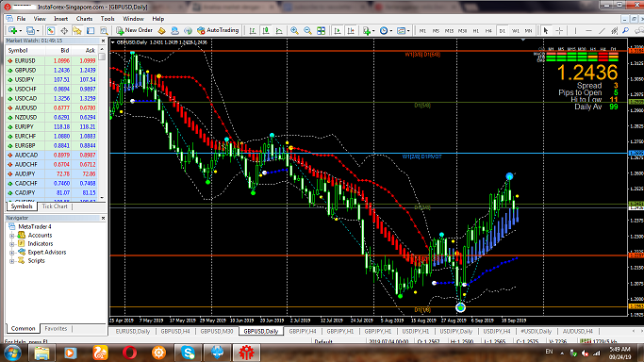The width and height of the screenshot is (644, 362).
Task: Expand the Accounts tree node
Action: coord(12,236)
